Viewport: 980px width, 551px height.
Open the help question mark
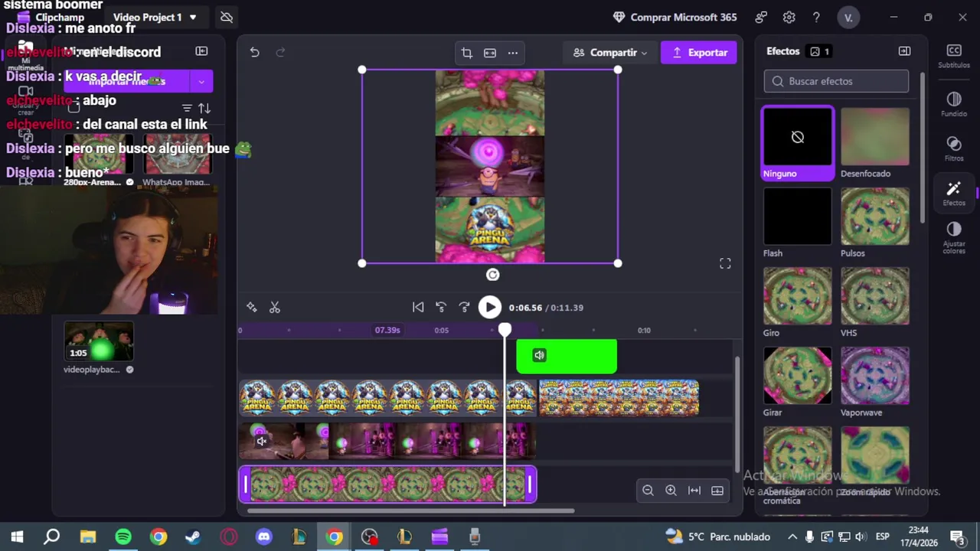817,17
